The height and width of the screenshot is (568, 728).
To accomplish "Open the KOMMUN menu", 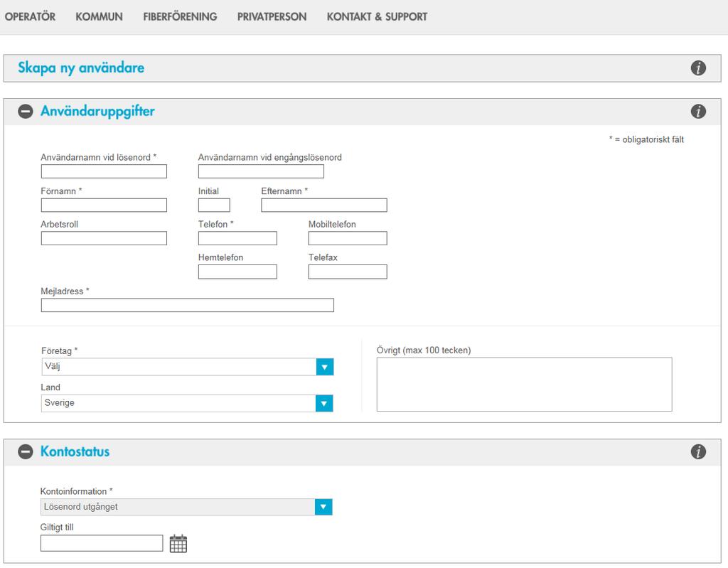I will pos(100,17).
